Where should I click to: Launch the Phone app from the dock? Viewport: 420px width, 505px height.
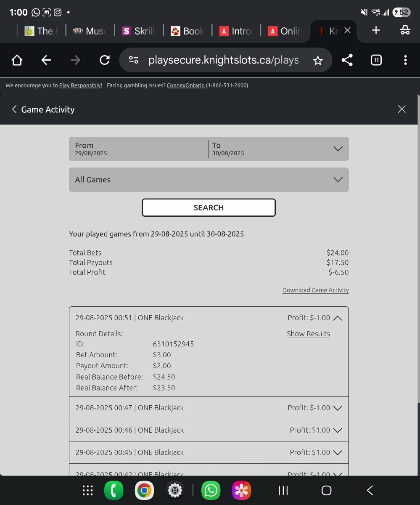(x=114, y=490)
